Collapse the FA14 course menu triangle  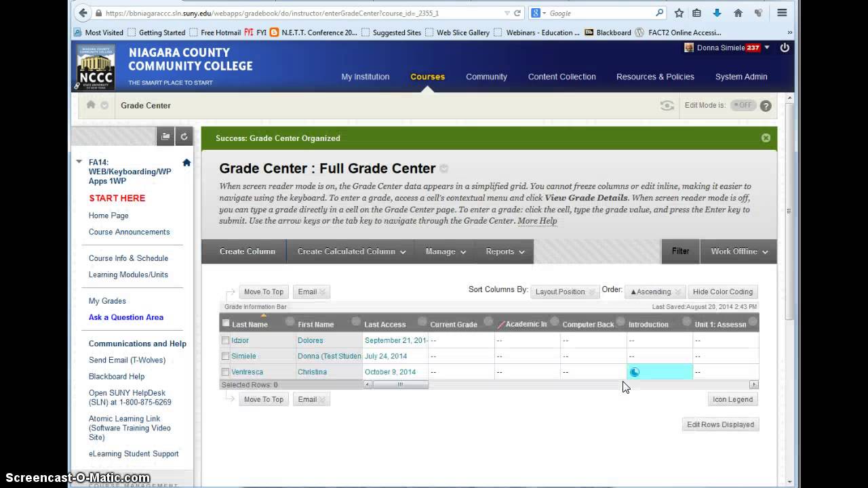tap(79, 162)
